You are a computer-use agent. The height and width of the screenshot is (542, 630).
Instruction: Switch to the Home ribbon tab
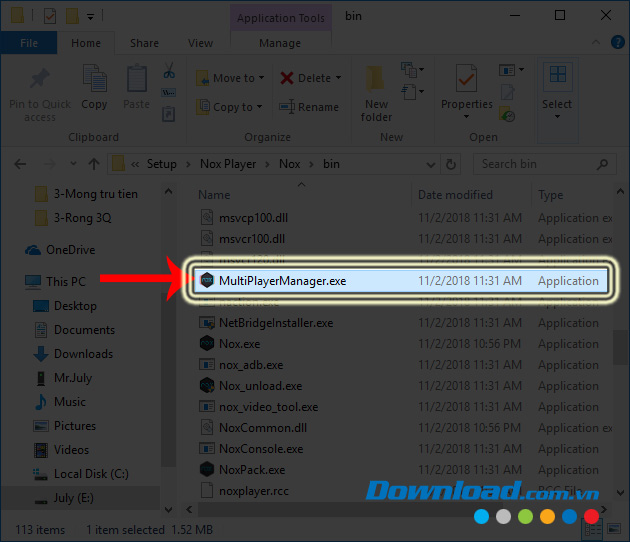click(86, 43)
